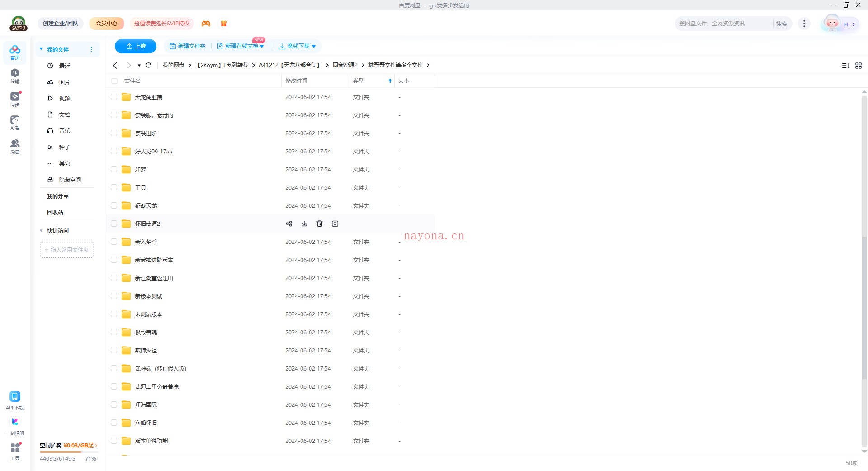Open the three-dot menu beside search

pyautogui.click(x=804, y=24)
